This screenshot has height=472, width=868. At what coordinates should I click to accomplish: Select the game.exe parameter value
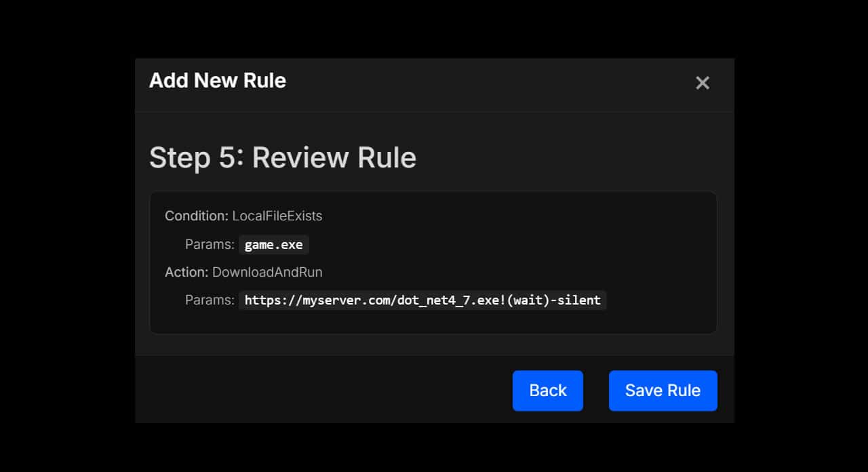[x=274, y=245]
